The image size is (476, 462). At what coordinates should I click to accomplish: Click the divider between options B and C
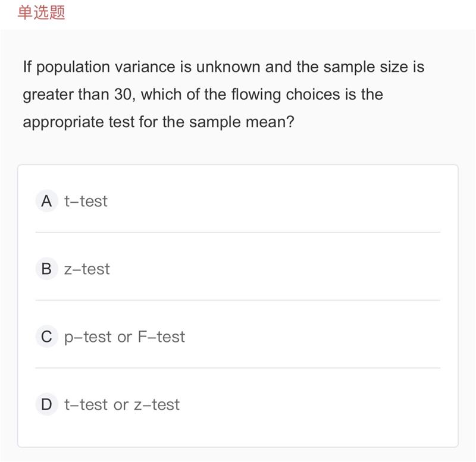238,300
